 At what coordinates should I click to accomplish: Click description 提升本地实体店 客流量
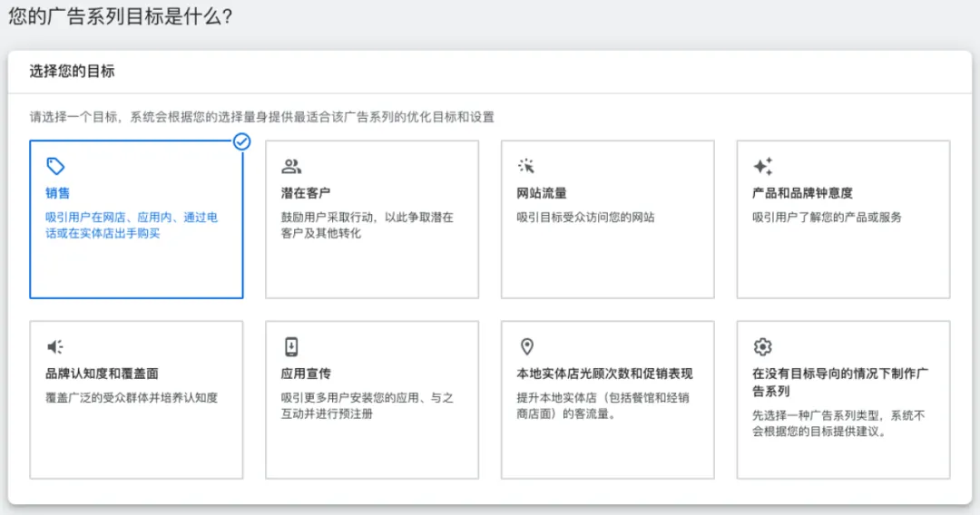(x=603, y=406)
